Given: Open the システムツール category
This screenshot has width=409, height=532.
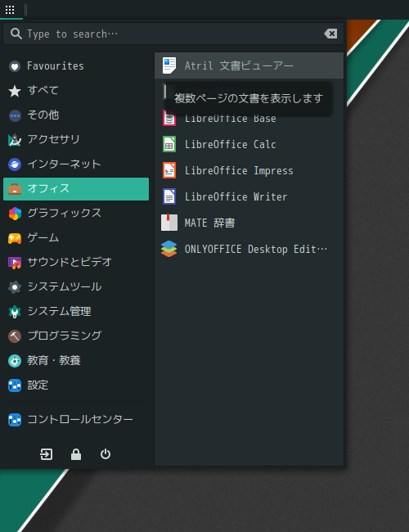Looking at the screenshot, I should click(x=76, y=286).
